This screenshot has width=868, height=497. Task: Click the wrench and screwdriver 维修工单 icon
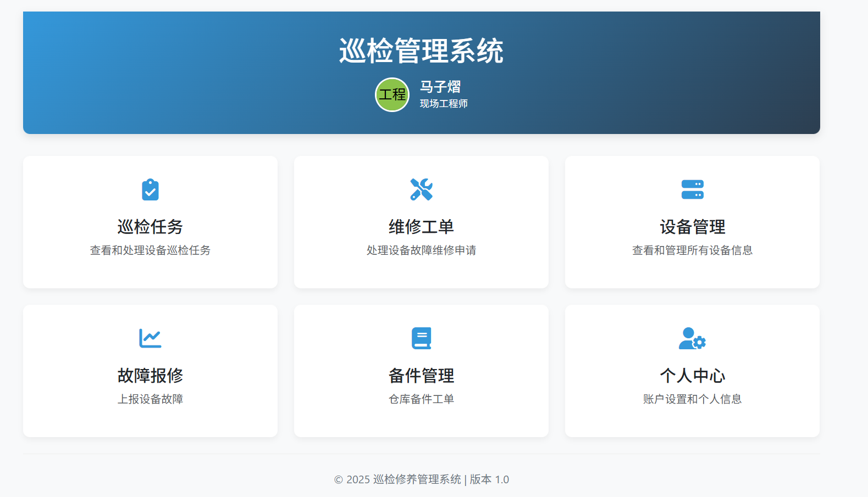coord(422,189)
